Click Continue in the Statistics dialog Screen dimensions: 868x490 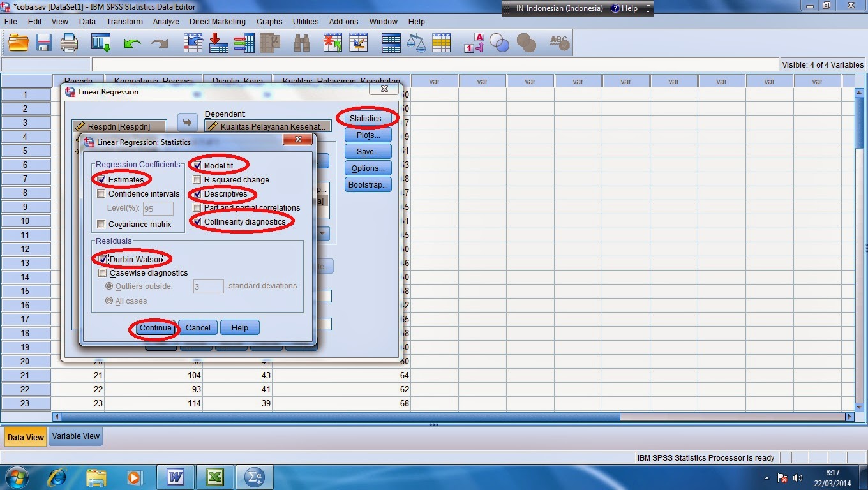point(156,328)
